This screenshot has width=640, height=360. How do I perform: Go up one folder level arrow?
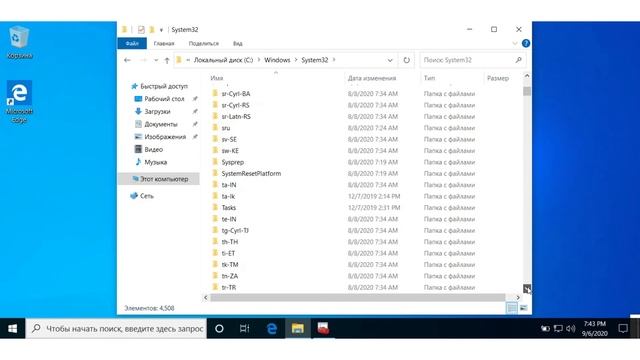click(x=167, y=60)
